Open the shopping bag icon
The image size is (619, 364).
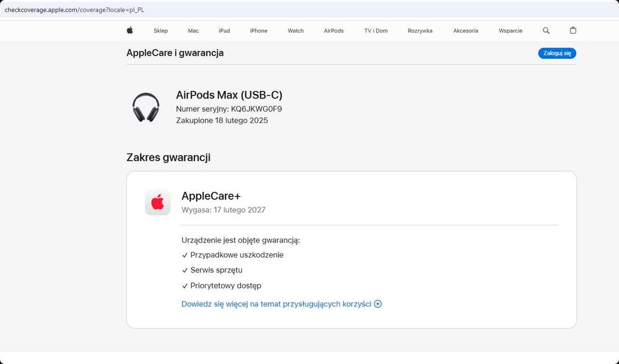[573, 30]
